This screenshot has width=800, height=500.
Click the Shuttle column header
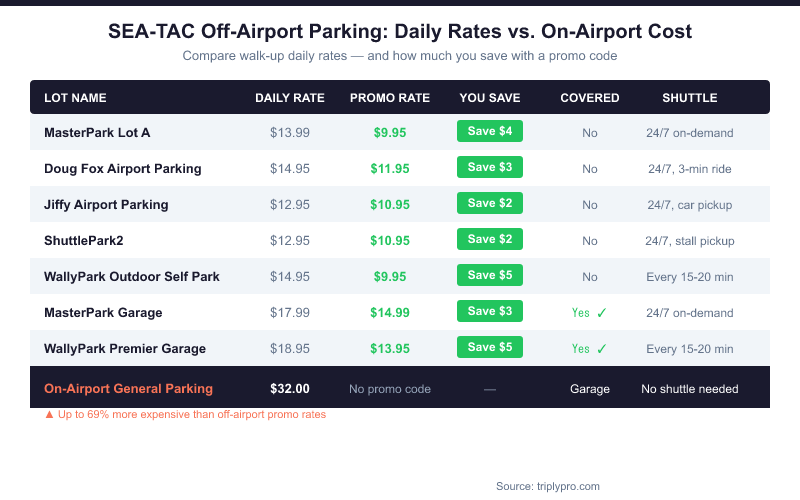click(x=690, y=98)
